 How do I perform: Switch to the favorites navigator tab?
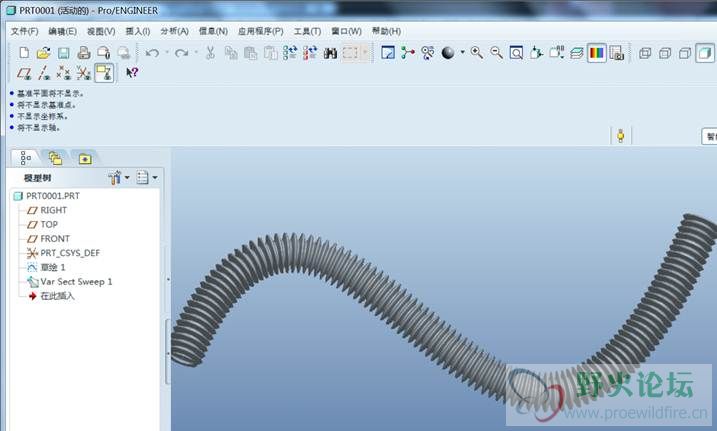85,158
